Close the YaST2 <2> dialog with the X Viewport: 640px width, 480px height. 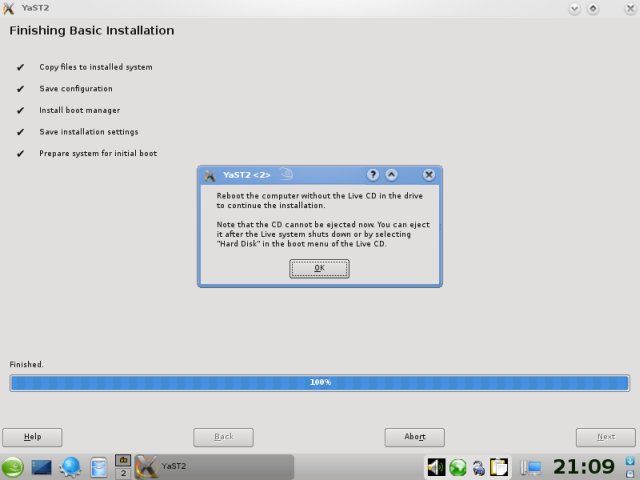coord(429,174)
